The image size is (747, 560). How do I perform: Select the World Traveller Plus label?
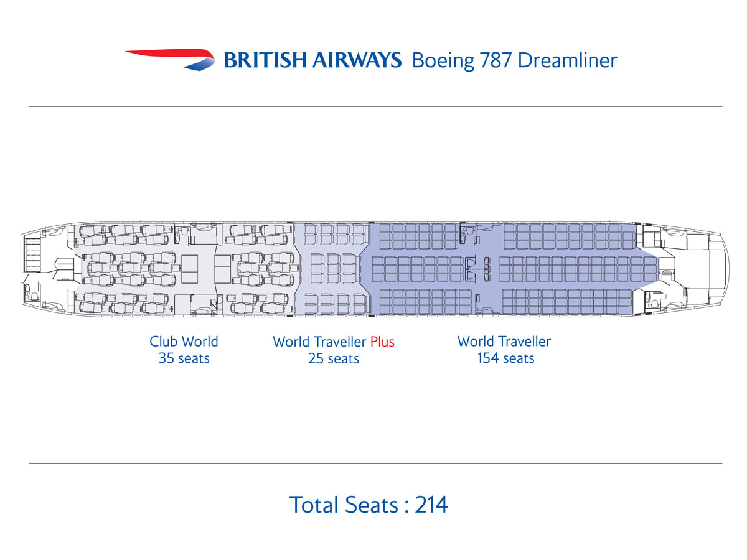click(x=333, y=341)
